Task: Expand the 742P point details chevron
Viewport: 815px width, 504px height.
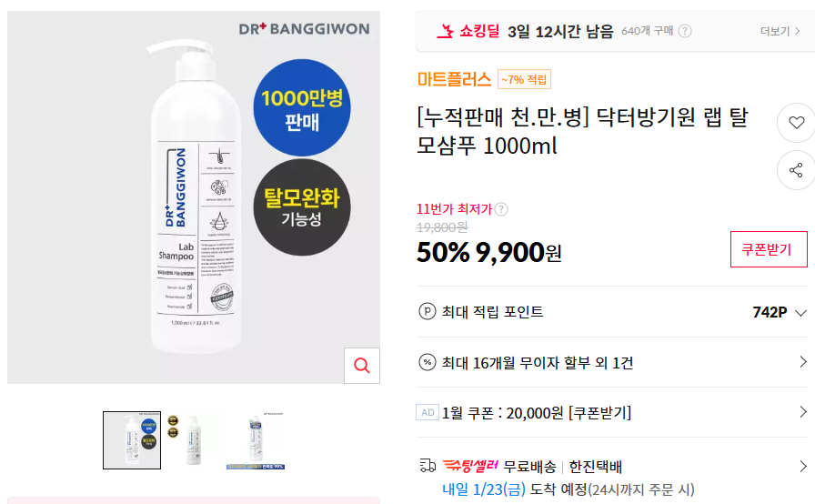Action: pos(801,313)
